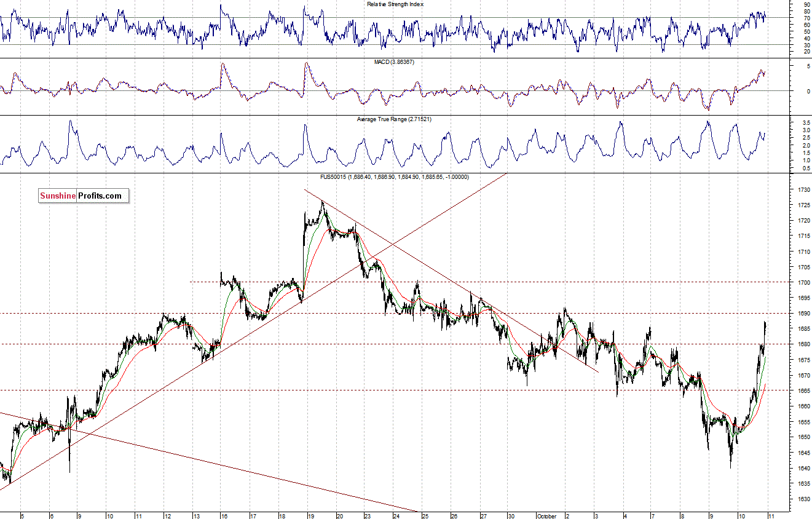Click the date axis label 19

click(x=310, y=515)
